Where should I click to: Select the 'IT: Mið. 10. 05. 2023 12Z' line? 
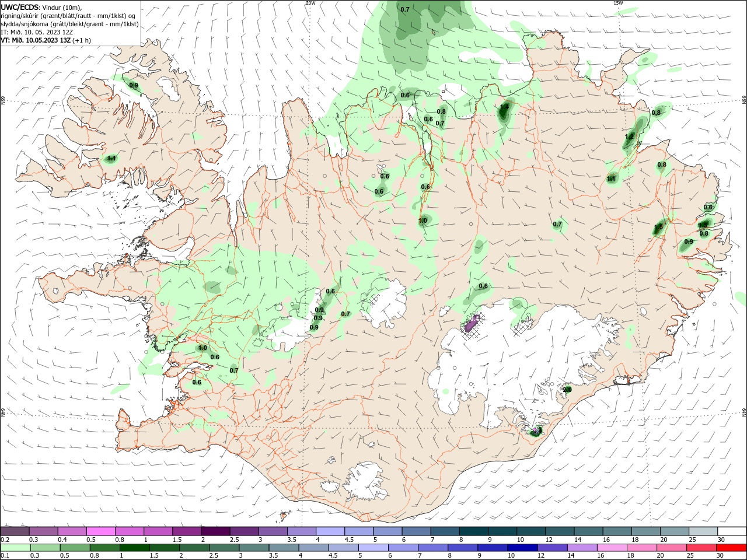[x=37, y=32]
